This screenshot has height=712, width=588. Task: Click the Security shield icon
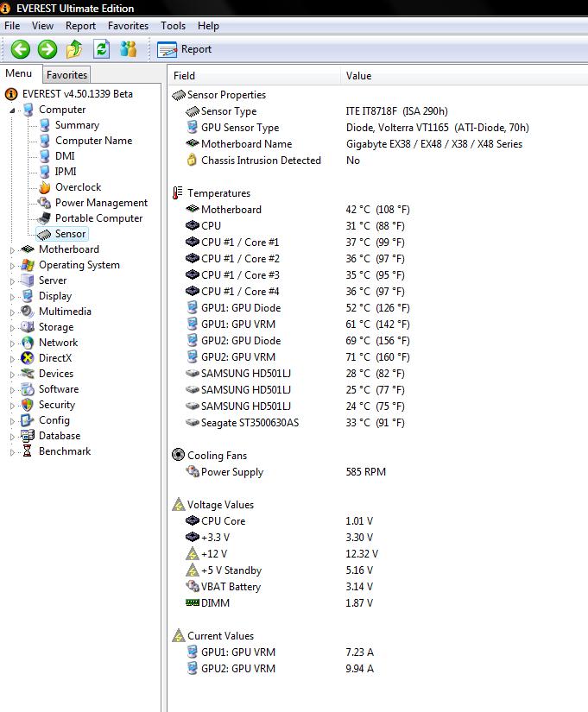point(28,405)
